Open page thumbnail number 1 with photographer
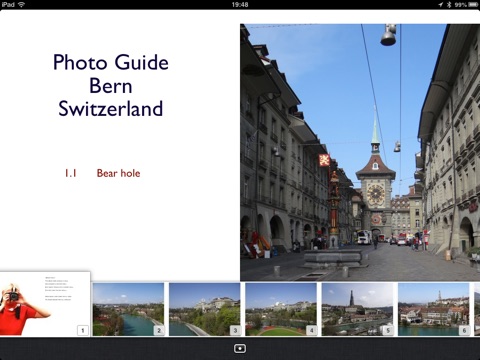The height and width of the screenshot is (360, 480). pyautogui.click(x=45, y=304)
